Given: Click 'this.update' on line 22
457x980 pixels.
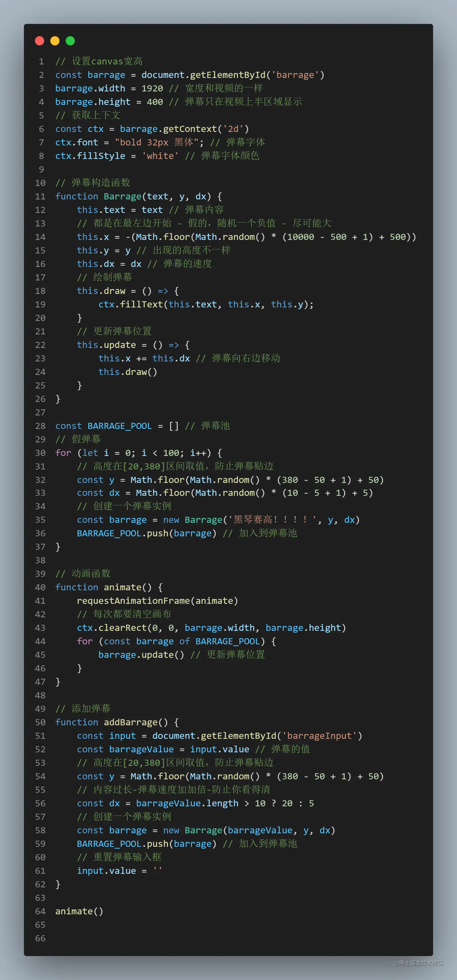Looking at the screenshot, I should point(106,345).
